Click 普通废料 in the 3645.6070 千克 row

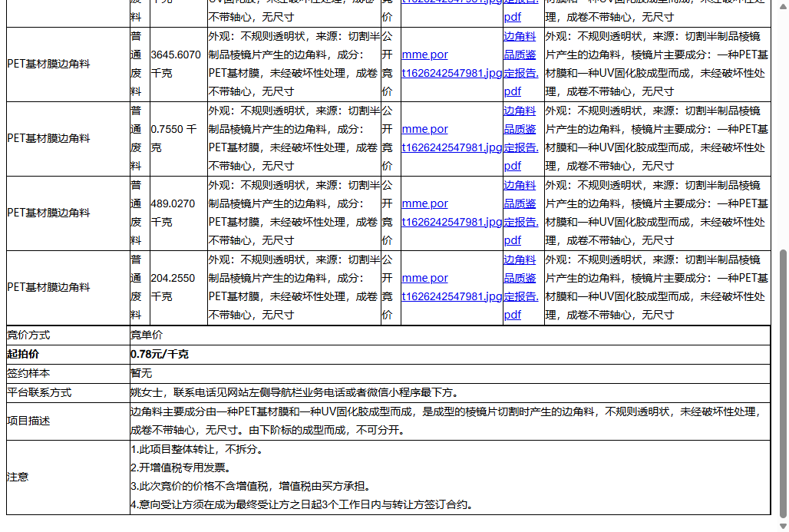(x=136, y=64)
